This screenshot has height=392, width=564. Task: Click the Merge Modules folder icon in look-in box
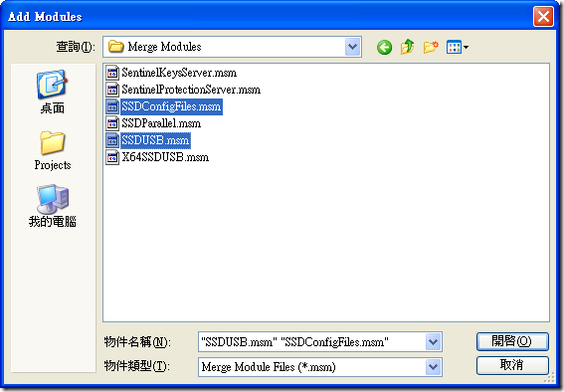[115, 47]
